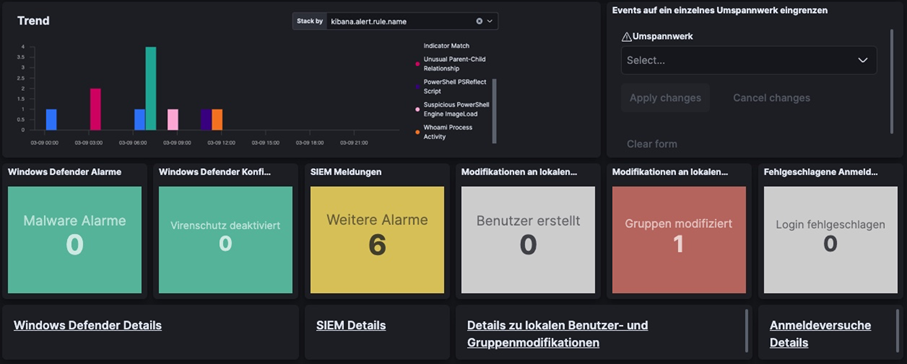Click the magenta bar near 03-09 03:00
Viewport: 907px width, 364px height.
(95, 109)
